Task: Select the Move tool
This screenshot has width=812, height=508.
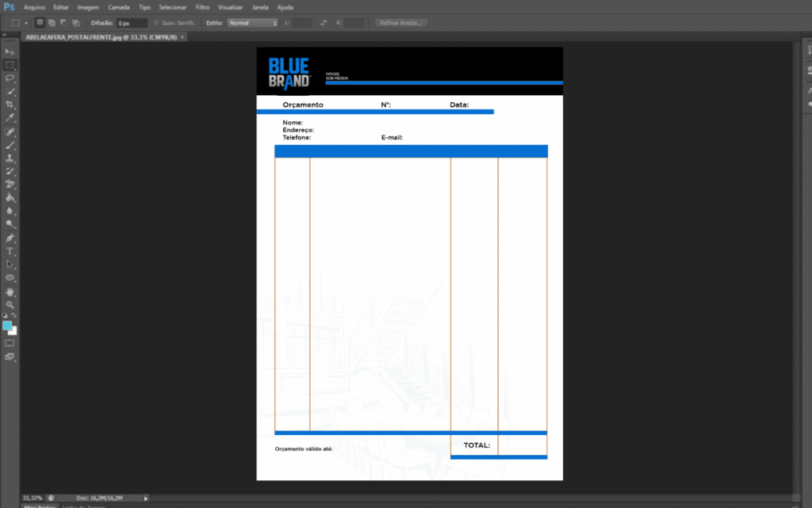Action: 10,52
